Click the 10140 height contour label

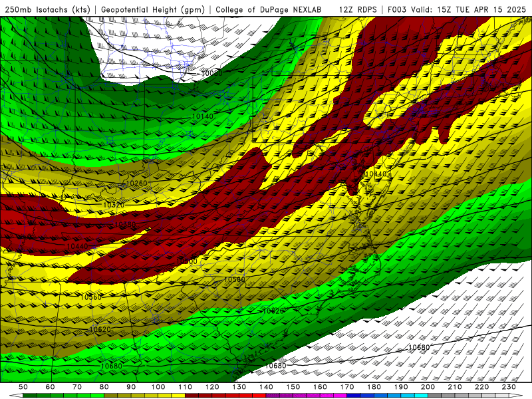(203, 116)
